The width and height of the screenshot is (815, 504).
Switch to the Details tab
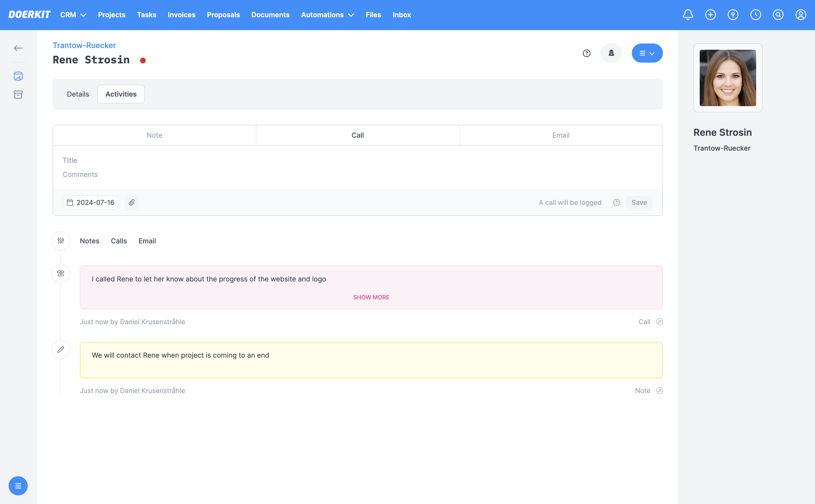[78, 94]
